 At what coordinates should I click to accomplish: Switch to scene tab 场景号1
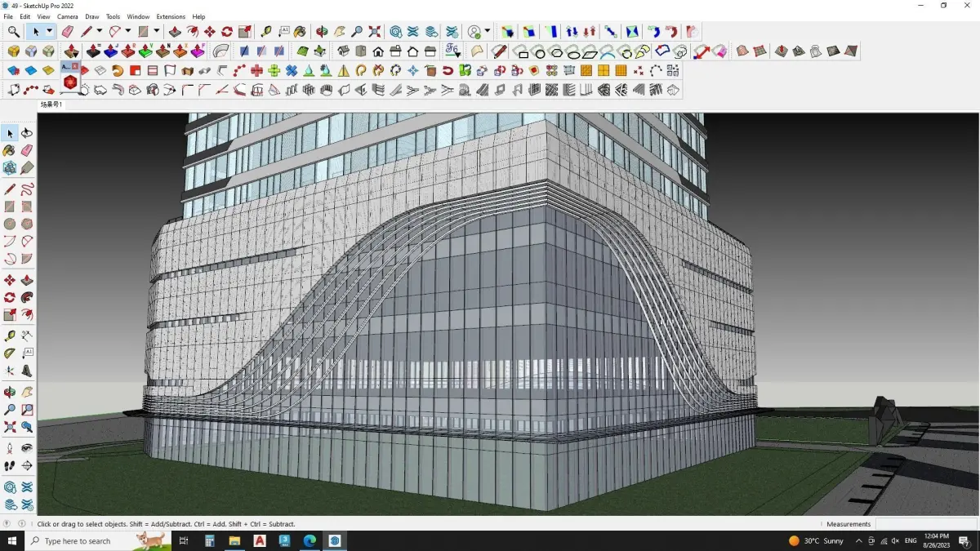coord(51,104)
